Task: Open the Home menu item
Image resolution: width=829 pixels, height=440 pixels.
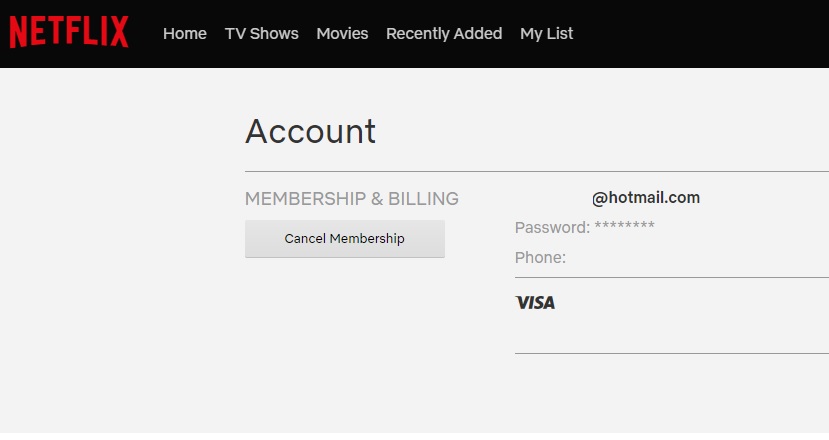Action: (x=185, y=33)
